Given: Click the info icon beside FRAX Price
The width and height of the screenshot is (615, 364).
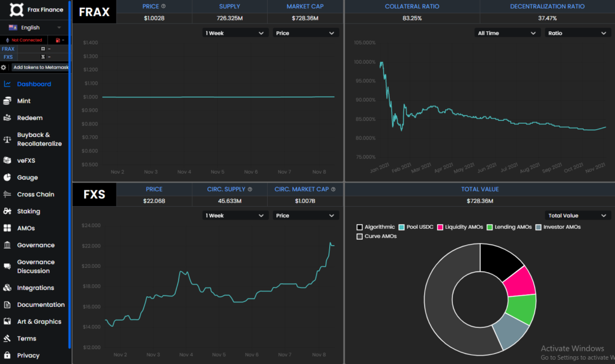Looking at the screenshot, I should coord(164,7).
